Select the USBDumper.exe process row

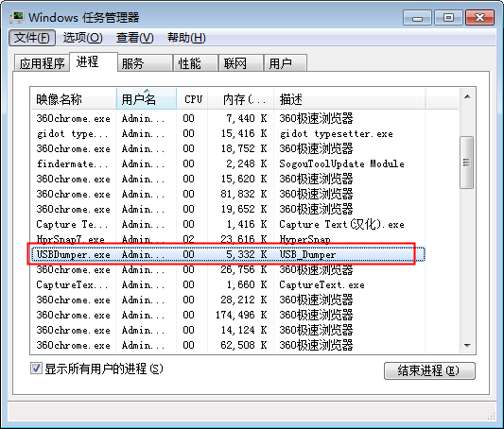tap(228, 254)
